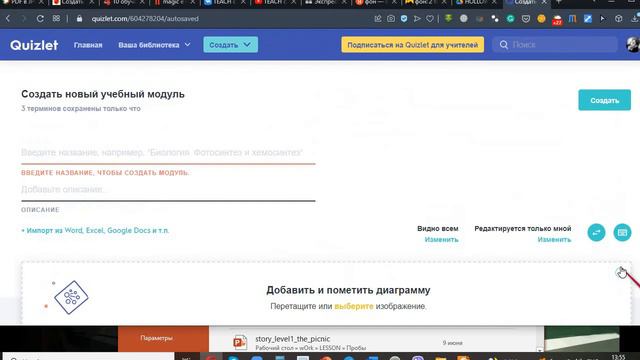The image size is (640, 360).
Task: Click the red weather extension icon
Action: pos(557,20)
